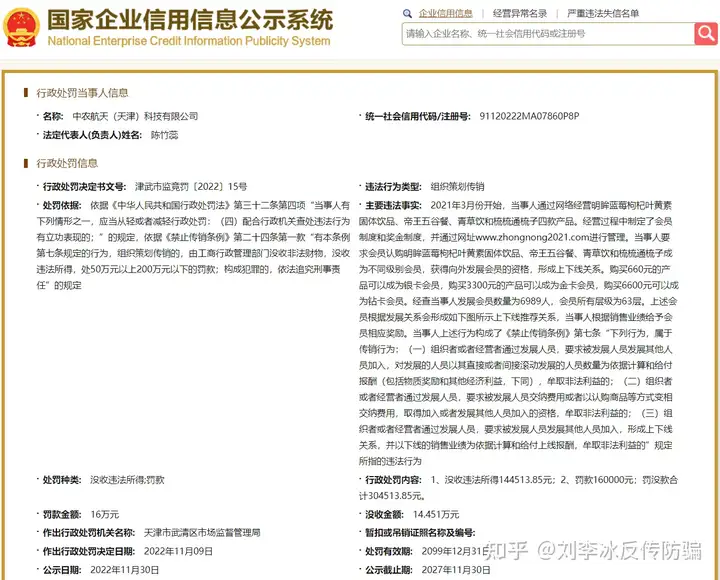The width and height of the screenshot is (720, 580).
Task: Click the 处罚依据 label
Action: coord(62,205)
